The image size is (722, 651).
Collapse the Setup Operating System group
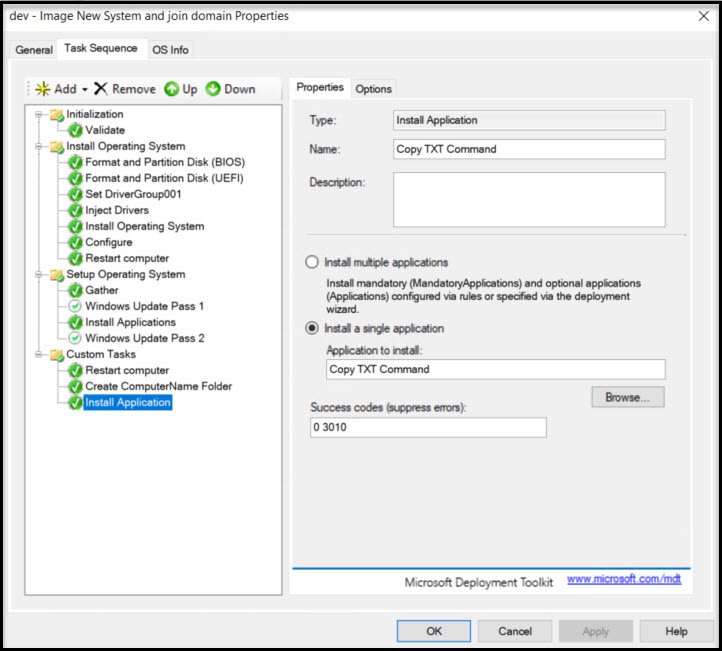pos(40,274)
